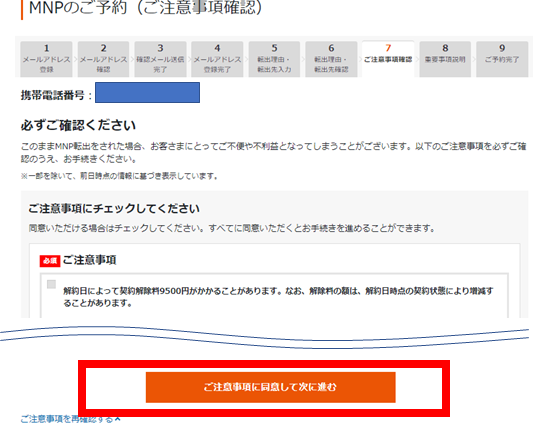Viewport: 533px width, 439px height.
Task: Click the 必ずご確認ください heading
Action: pyautogui.click(x=78, y=125)
